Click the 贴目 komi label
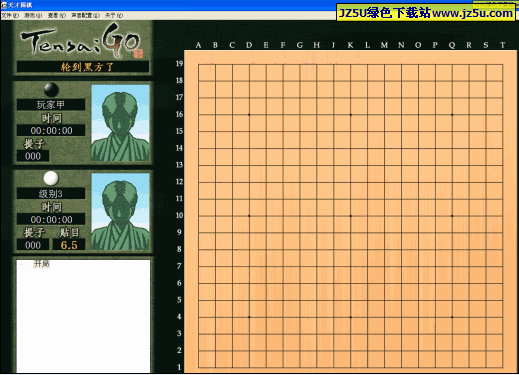 (69, 232)
